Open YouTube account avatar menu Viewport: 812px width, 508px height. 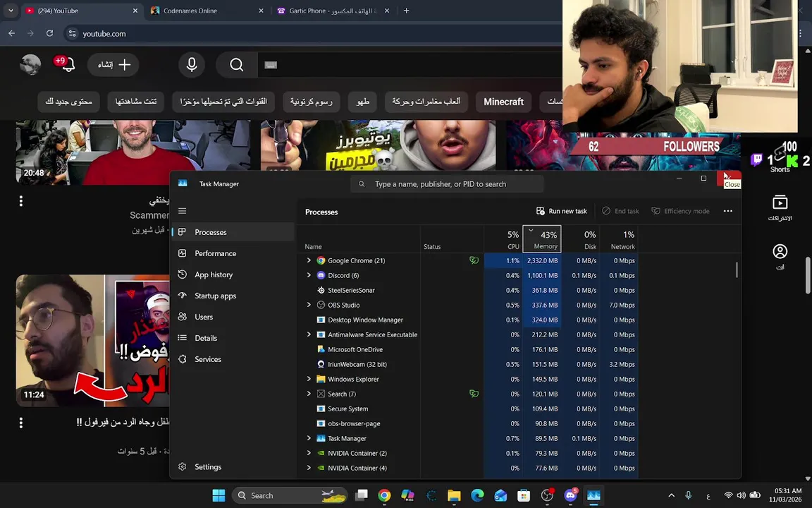click(x=30, y=65)
